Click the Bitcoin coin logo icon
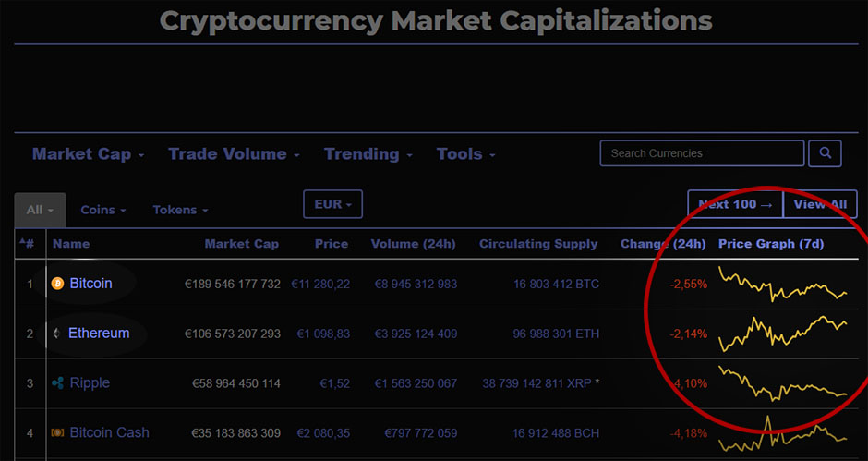868x461 pixels. (57, 284)
